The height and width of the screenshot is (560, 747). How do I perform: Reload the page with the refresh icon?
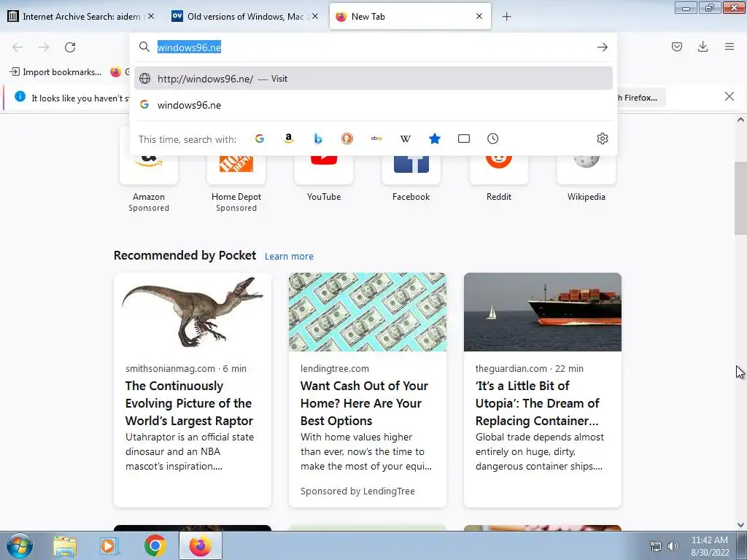click(70, 47)
